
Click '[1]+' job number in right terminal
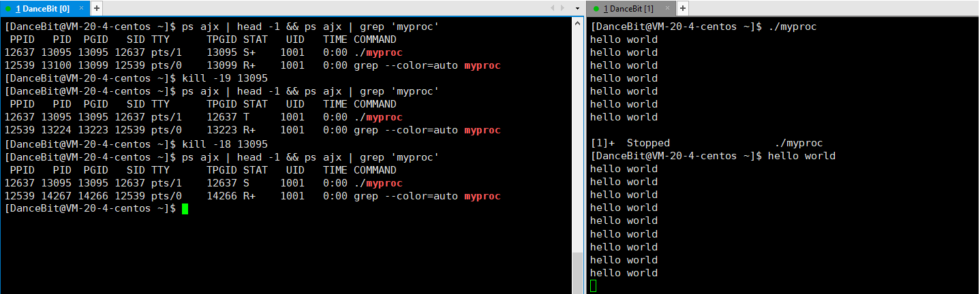pos(602,144)
